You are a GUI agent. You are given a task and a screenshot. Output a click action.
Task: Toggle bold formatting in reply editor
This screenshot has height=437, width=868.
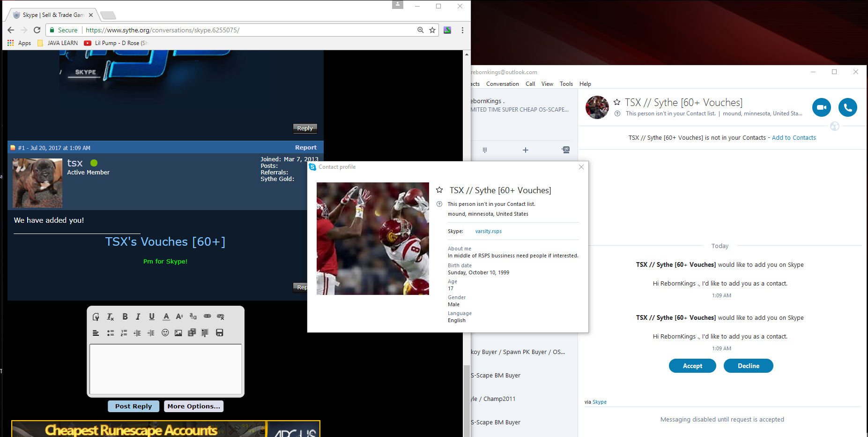pos(125,317)
